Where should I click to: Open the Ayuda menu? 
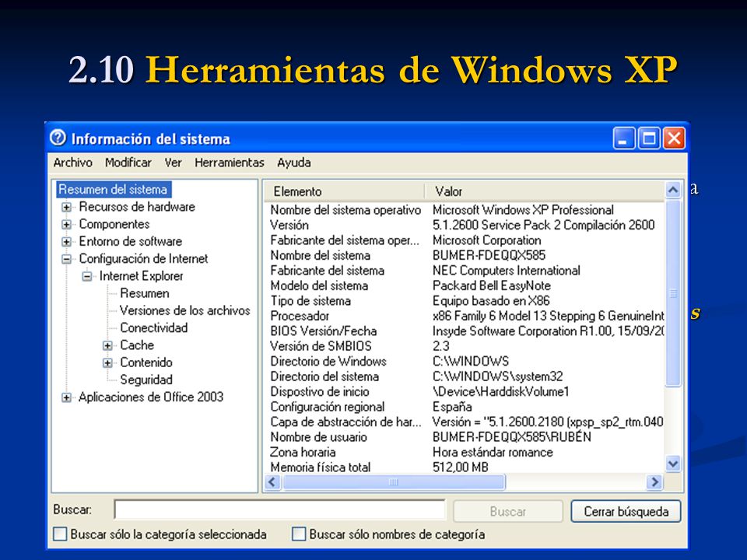[294, 163]
